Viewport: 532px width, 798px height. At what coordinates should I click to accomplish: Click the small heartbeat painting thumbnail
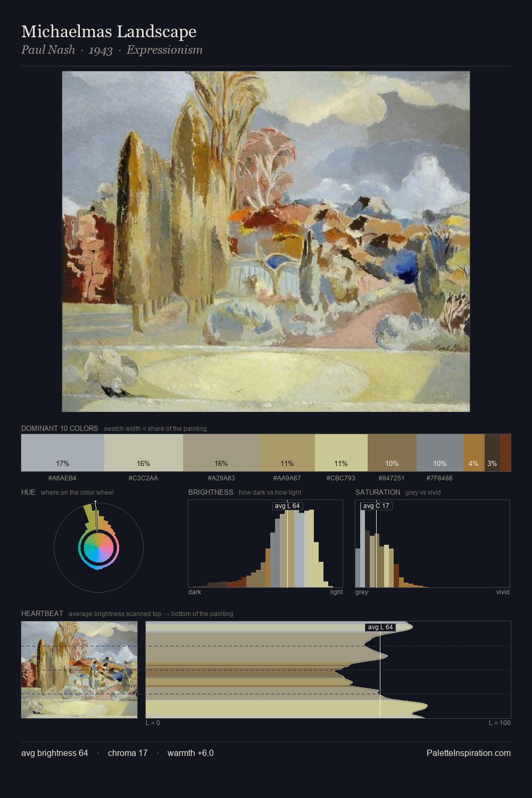click(79, 670)
